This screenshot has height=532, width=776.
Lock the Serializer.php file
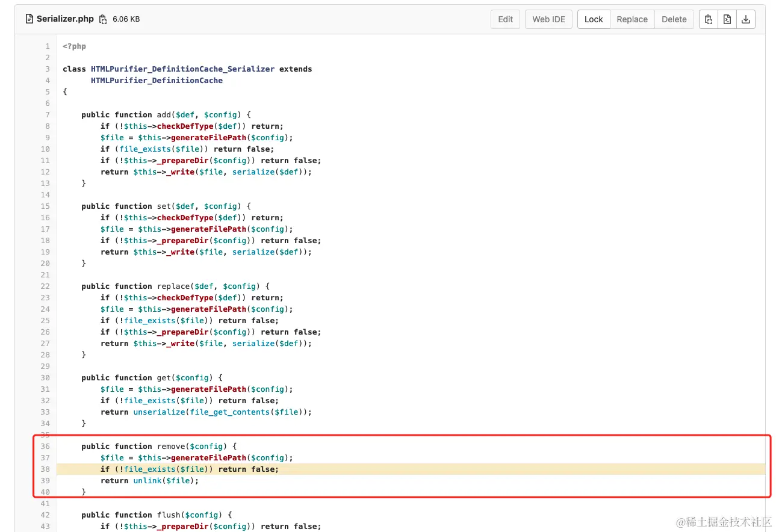pyautogui.click(x=594, y=19)
